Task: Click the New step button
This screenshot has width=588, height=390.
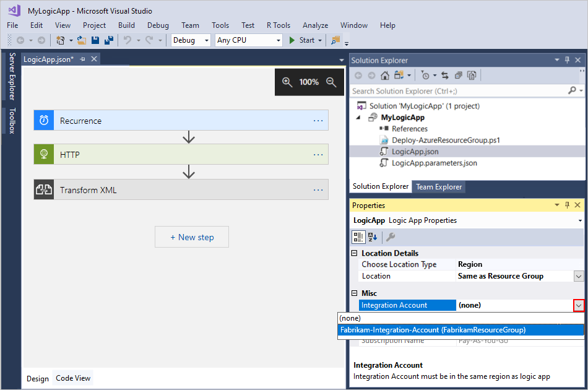Action: [x=192, y=236]
